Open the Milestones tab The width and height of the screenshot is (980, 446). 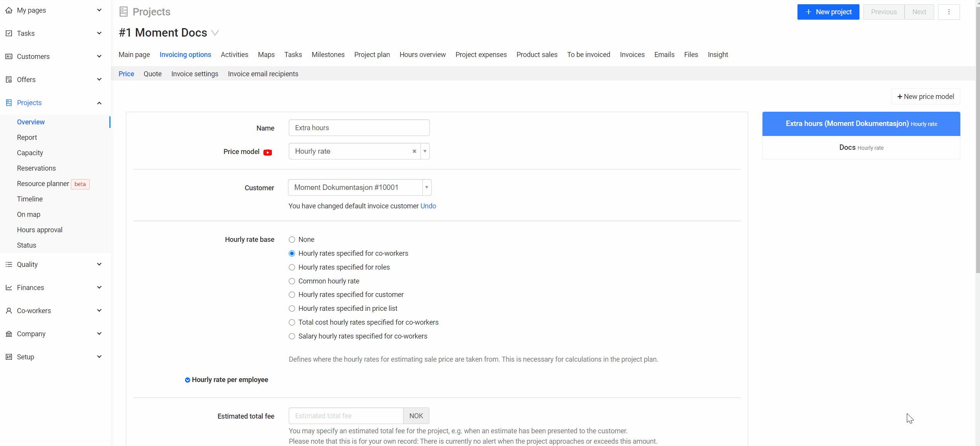pos(328,55)
